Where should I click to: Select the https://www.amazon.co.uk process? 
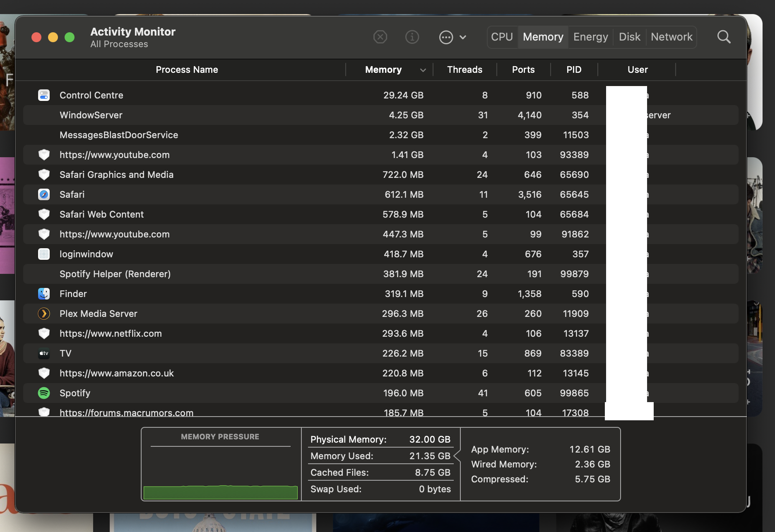pos(117,373)
